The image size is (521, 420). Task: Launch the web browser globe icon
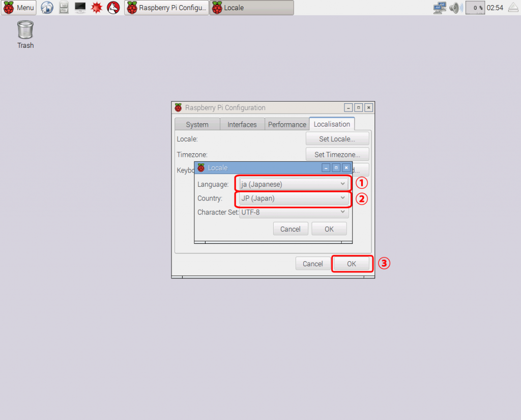coord(47,8)
